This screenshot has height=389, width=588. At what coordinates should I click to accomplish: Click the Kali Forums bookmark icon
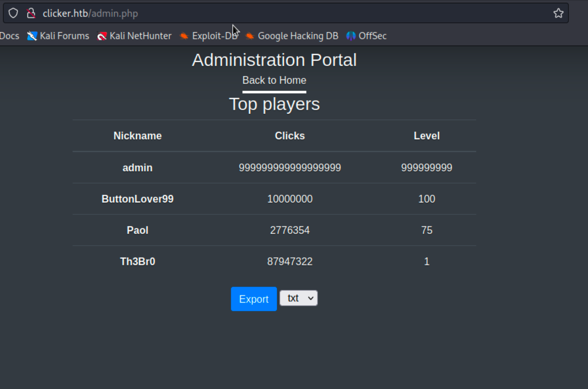tap(32, 36)
